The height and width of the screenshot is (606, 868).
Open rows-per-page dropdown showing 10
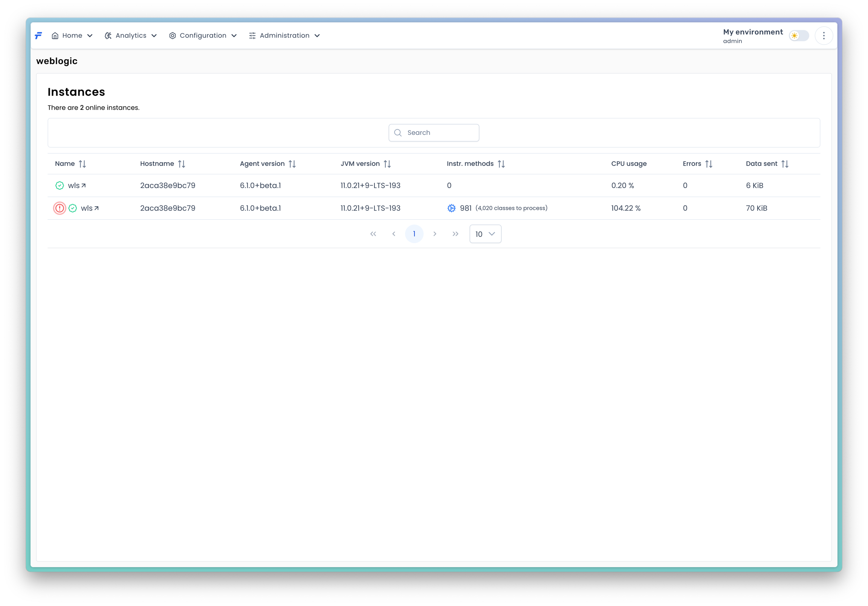click(x=485, y=234)
